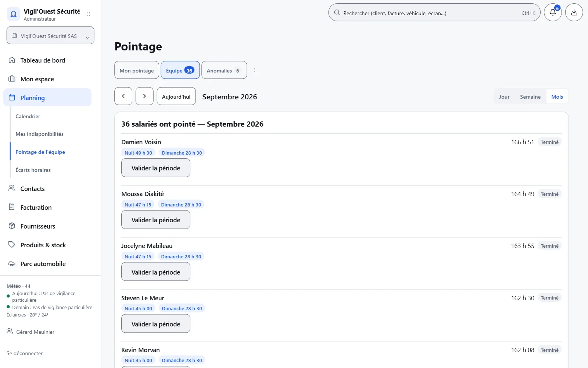Open the notifications bell icon
Screen dimensions: 588x368
553,13
